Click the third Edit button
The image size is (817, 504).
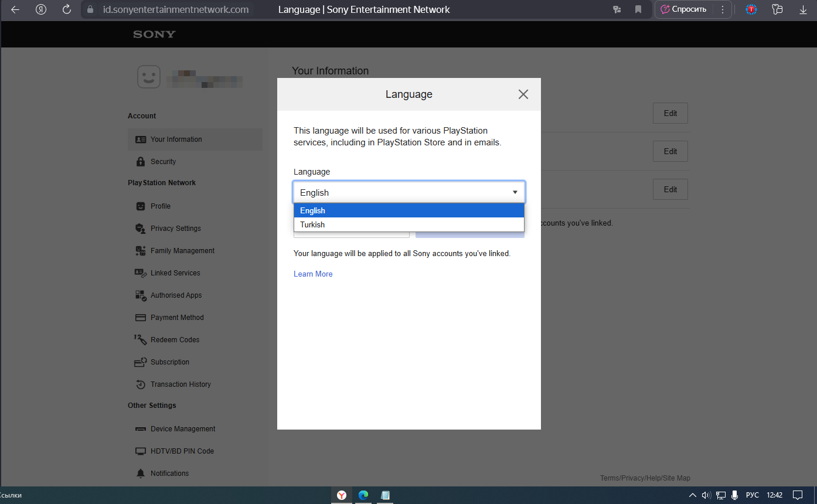pyautogui.click(x=670, y=189)
